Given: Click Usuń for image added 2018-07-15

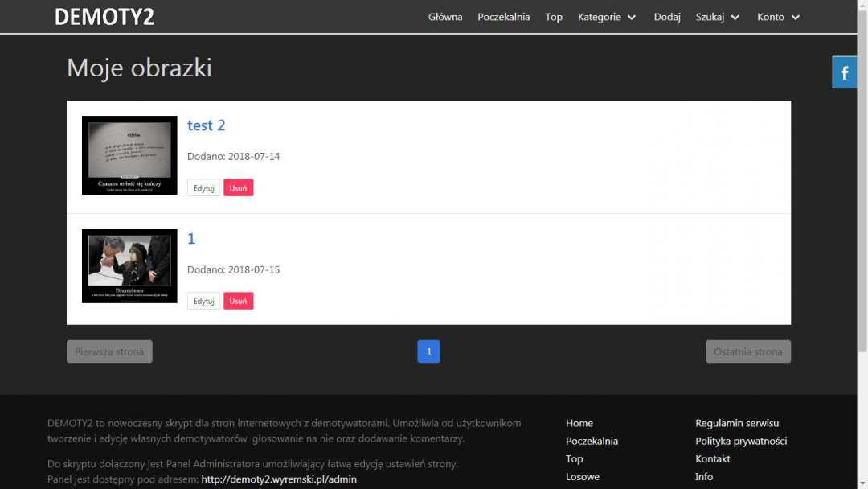Looking at the screenshot, I should 238,301.
